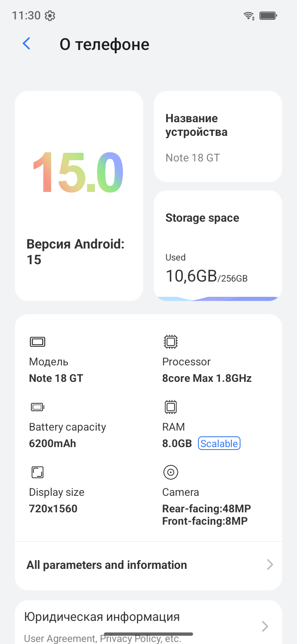This screenshot has width=297, height=644.
Task: Tap the battery capacity icon
Action: tap(38, 407)
